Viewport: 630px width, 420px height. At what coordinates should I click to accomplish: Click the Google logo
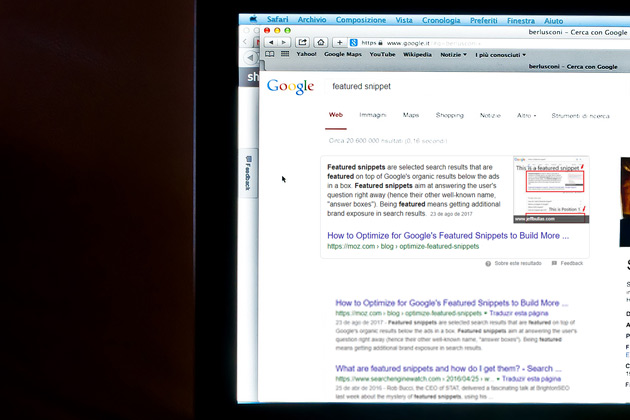click(290, 86)
